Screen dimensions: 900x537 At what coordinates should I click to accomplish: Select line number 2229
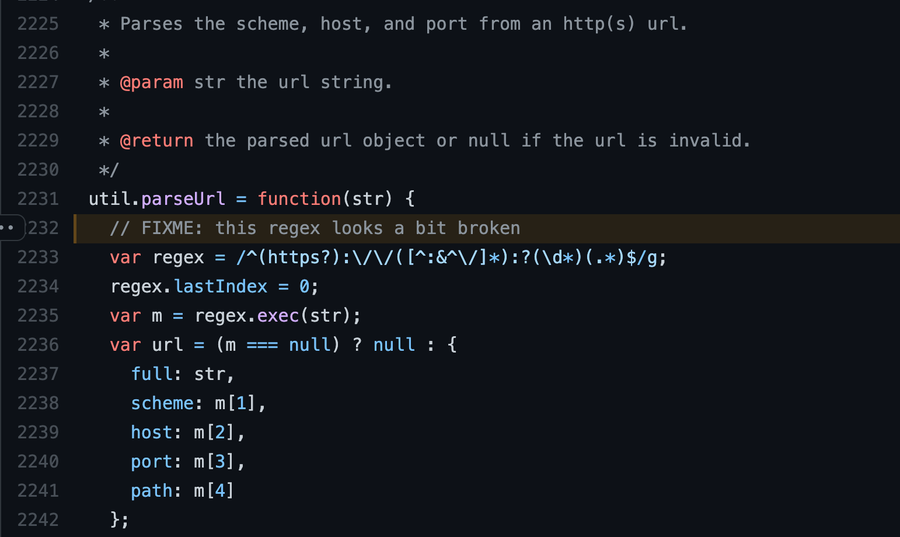[38, 140]
